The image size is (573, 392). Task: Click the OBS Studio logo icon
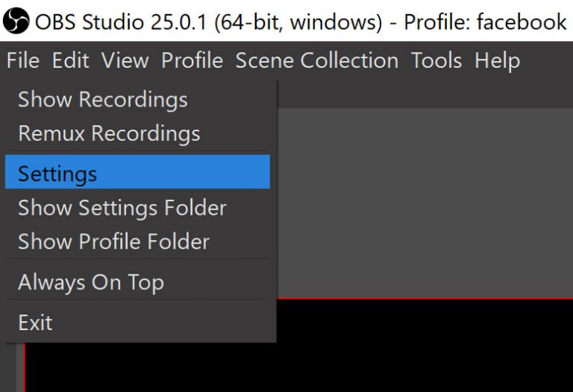(16, 21)
